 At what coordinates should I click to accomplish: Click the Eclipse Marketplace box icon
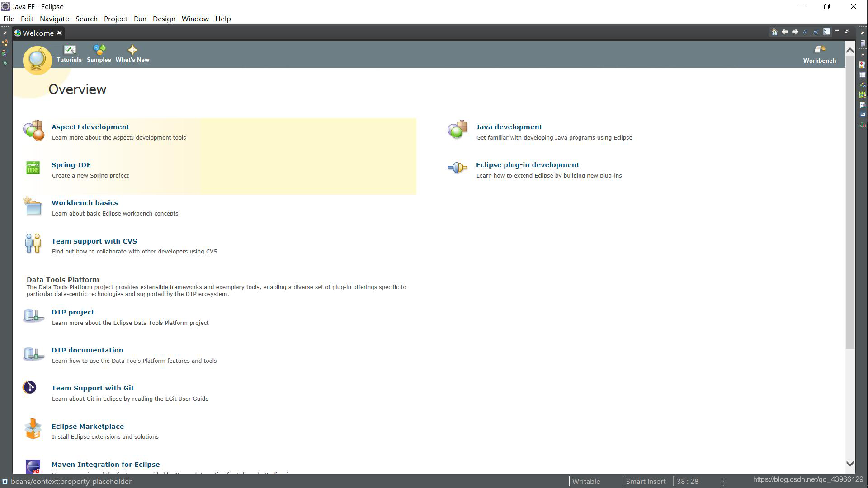(33, 429)
